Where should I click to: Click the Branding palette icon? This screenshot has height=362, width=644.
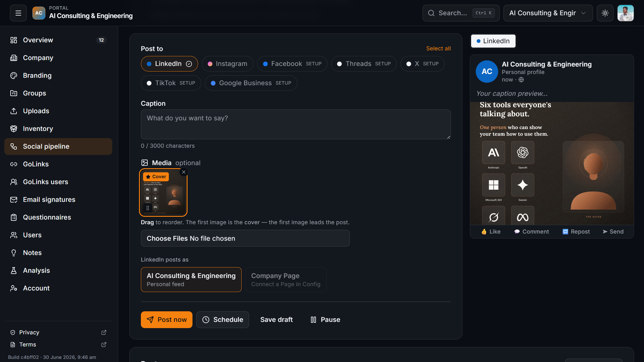coord(14,76)
